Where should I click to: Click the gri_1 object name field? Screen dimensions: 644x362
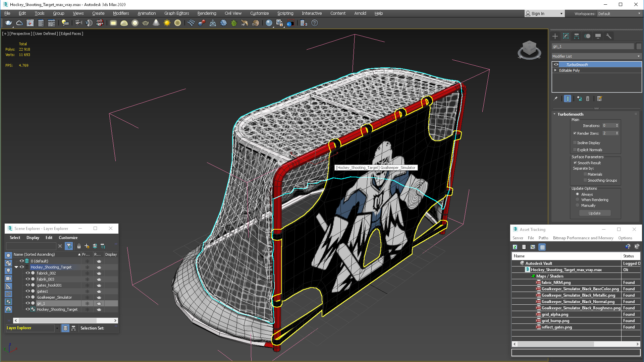tap(593, 46)
